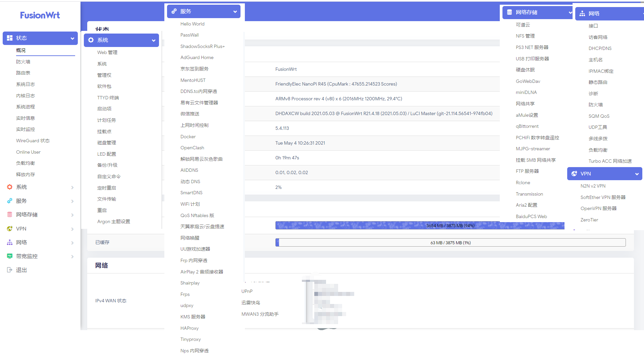The image size is (644, 356).
Task: Open Transmission under 网络存储
Action: (529, 194)
